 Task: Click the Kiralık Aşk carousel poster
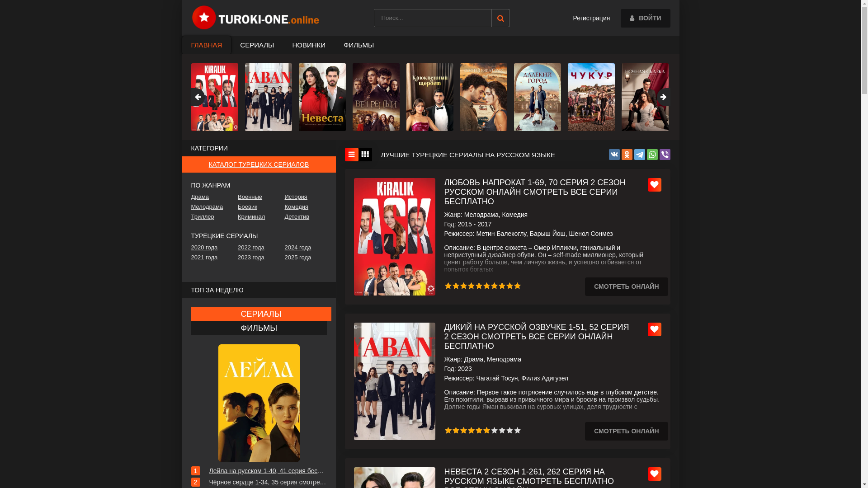coord(214,97)
